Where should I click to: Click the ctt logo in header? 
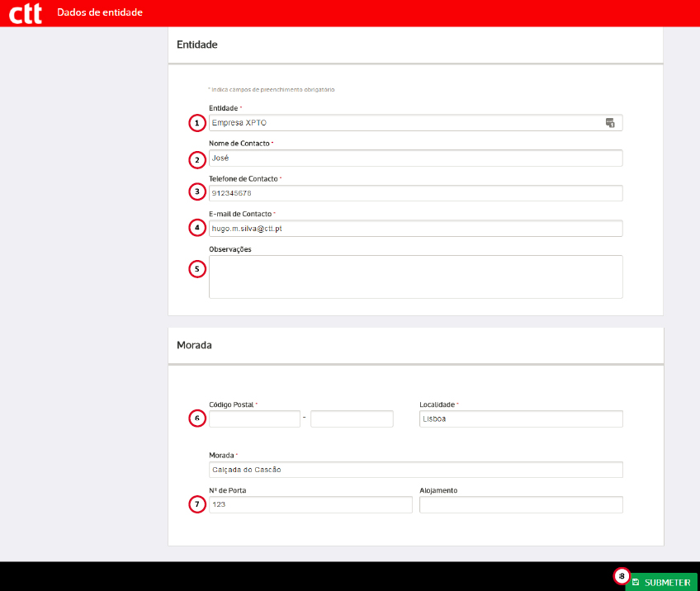[26, 13]
